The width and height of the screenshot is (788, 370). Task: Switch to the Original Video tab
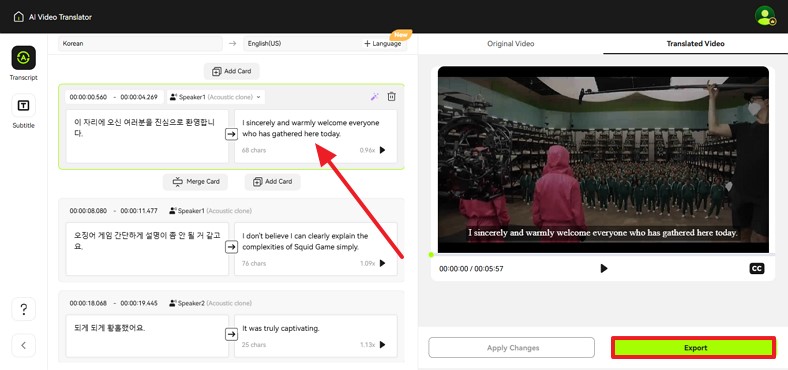click(510, 44)
